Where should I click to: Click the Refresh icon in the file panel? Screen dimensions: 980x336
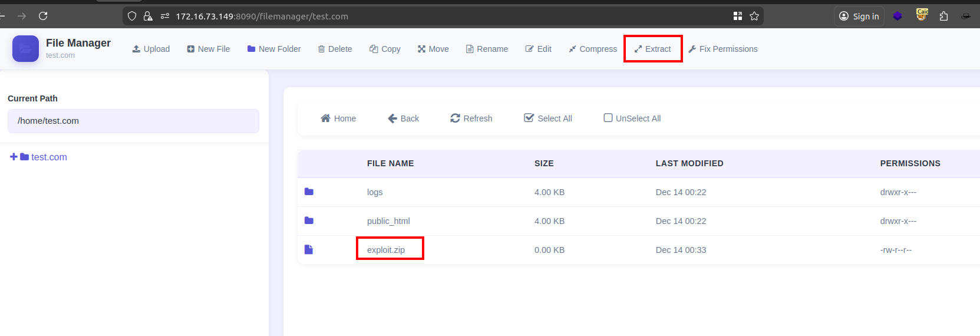click(x=455, y=118)
